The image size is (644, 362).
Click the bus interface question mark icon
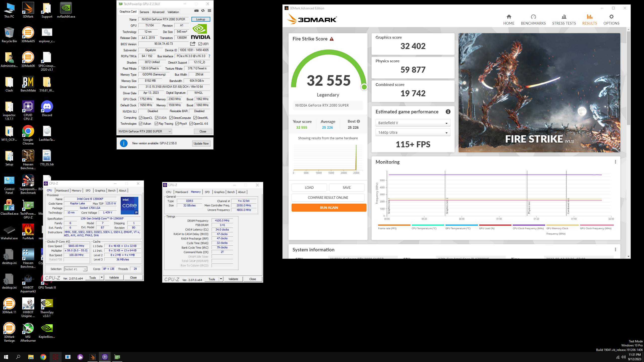209,56
